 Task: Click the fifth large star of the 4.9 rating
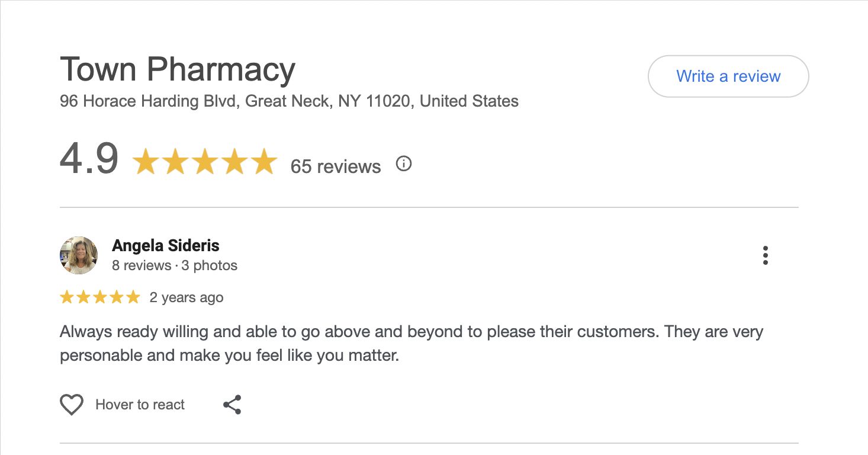click(263, 162)
